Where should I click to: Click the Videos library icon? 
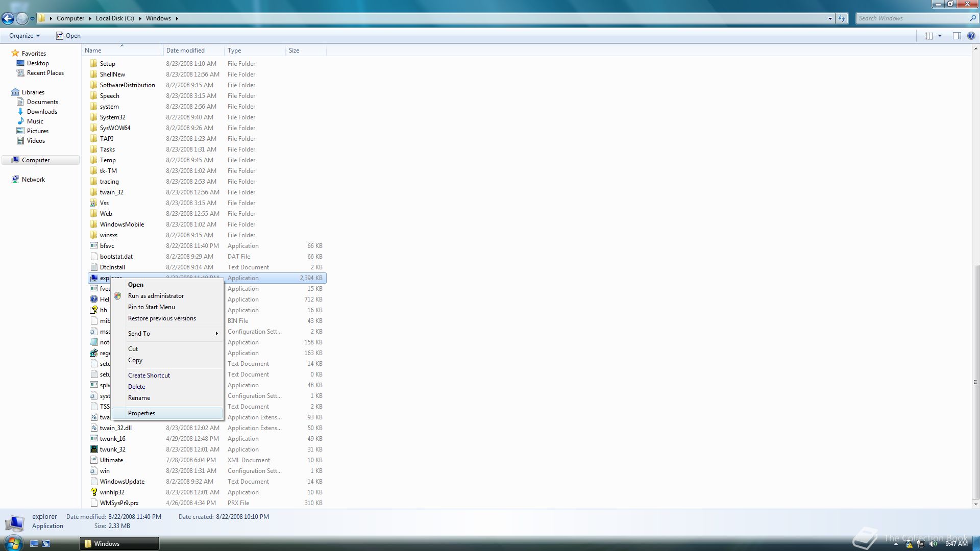20,141
